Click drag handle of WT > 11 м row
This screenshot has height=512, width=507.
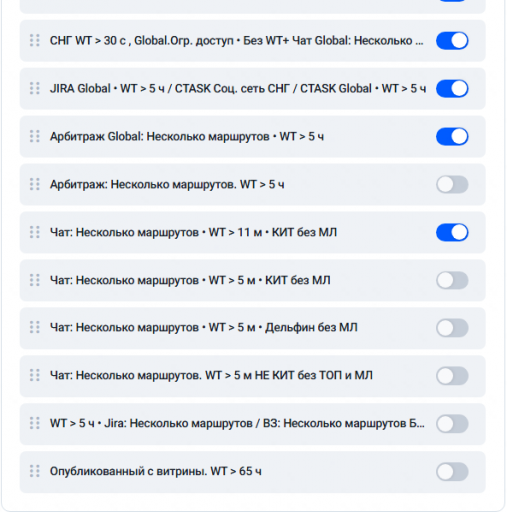[35, 232]
